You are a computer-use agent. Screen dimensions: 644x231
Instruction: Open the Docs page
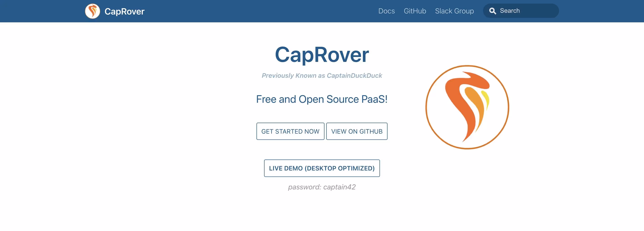[386, 11]
